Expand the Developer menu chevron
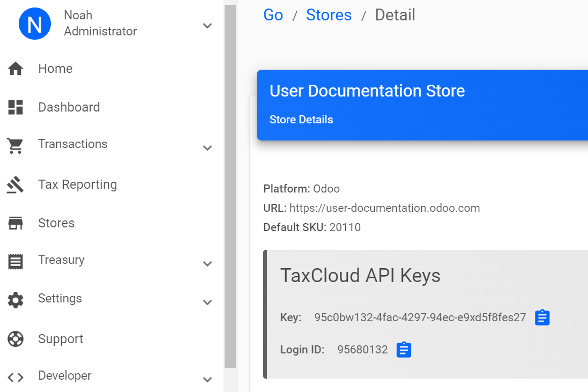 (207, 379)
